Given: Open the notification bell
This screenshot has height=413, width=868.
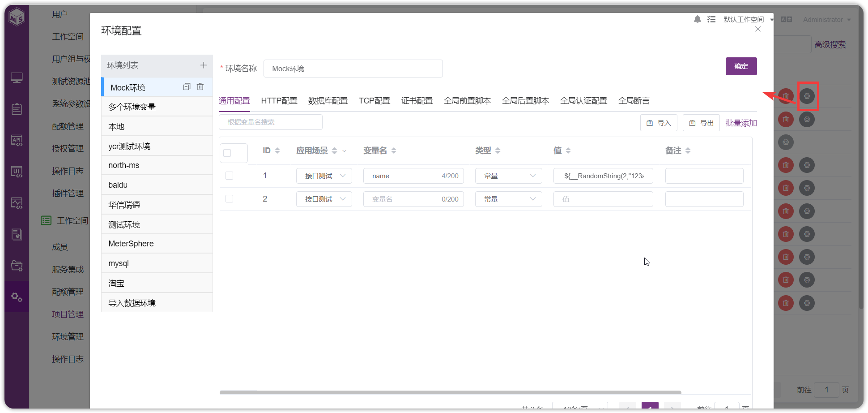Looking at the screenshot, I should pyautogui.click(x=698, y=19).
